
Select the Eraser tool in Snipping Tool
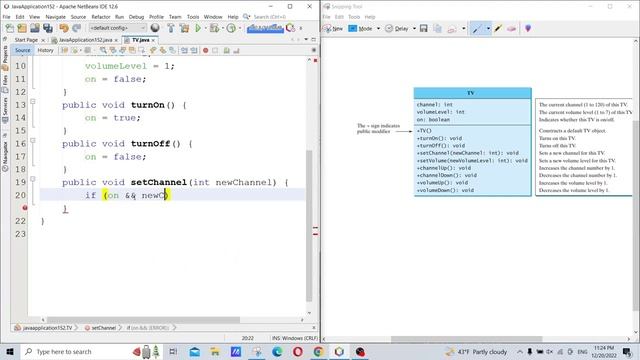[511, 28]
